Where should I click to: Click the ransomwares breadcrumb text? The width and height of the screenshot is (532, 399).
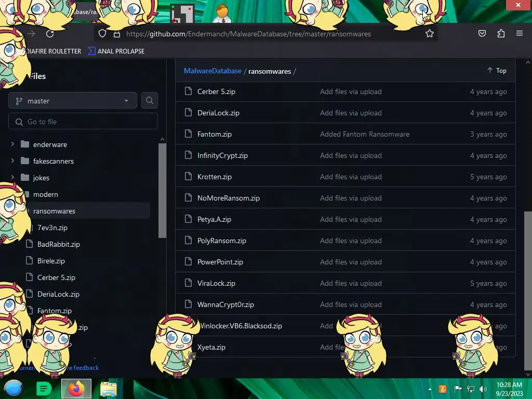coord(270,71)
